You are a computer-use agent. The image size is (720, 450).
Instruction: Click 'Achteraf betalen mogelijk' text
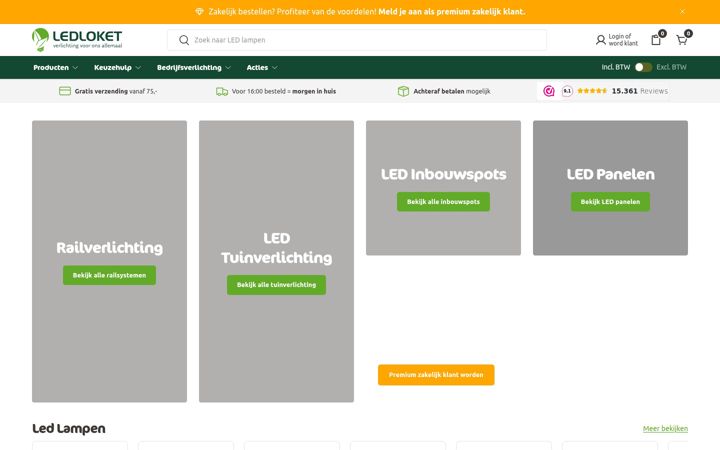click(452, 91)
